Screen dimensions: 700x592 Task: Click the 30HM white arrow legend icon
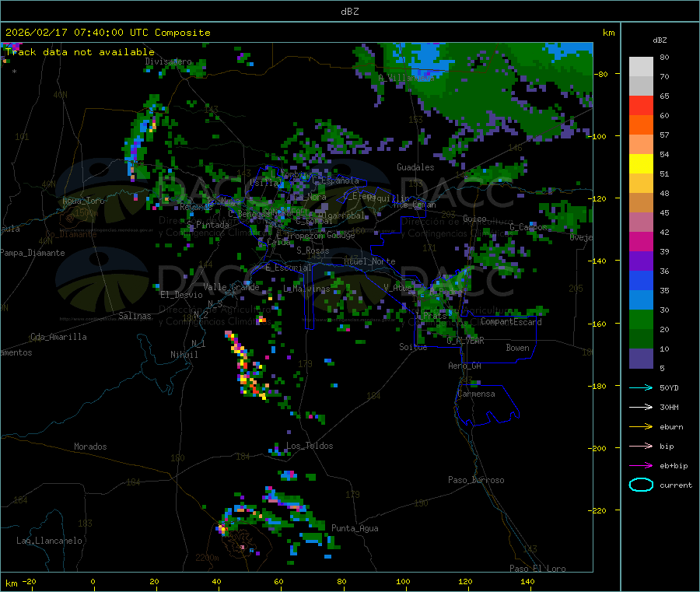[641, 407]
